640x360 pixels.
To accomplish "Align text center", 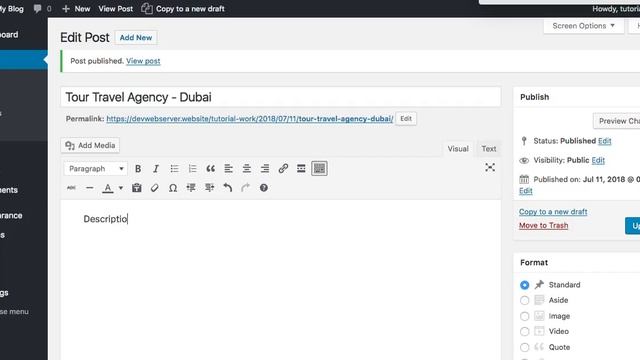I will [247, 169].
